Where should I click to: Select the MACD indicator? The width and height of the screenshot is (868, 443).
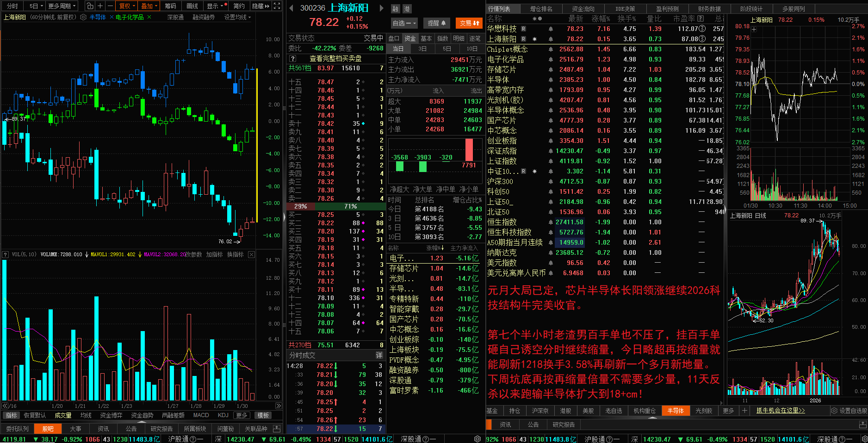pos(201,415)
